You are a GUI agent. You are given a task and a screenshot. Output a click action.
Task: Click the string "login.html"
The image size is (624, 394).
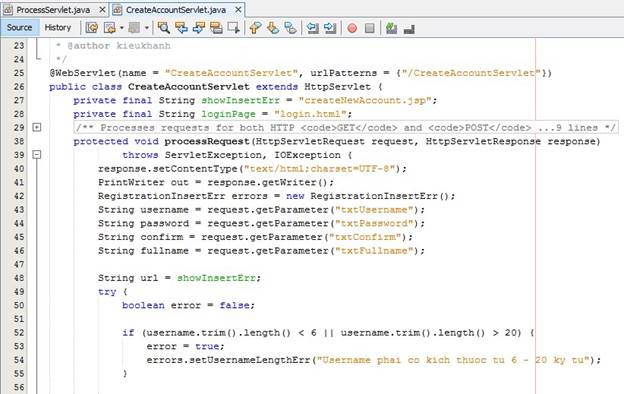pyautogui.click(x=310, y=114)
